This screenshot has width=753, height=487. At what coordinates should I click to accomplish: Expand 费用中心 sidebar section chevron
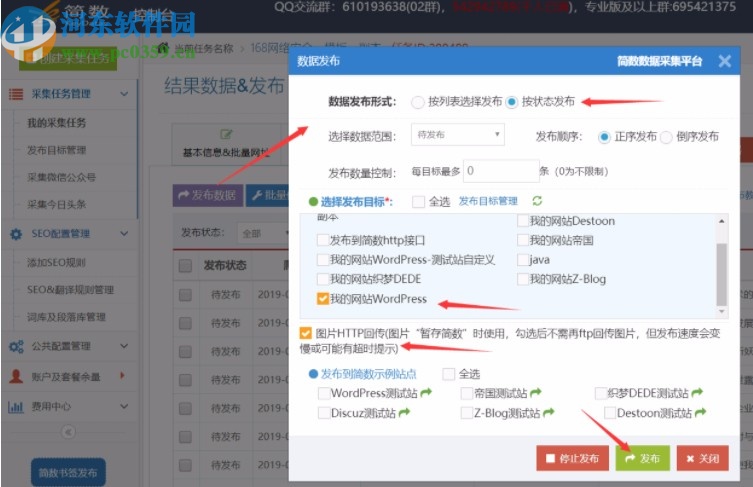(x=124, y=406)
